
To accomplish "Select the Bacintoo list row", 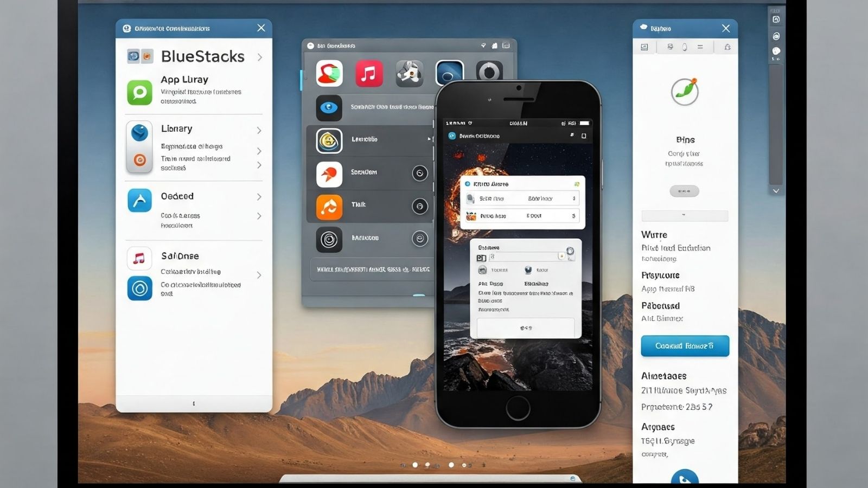I will (370, 239).
